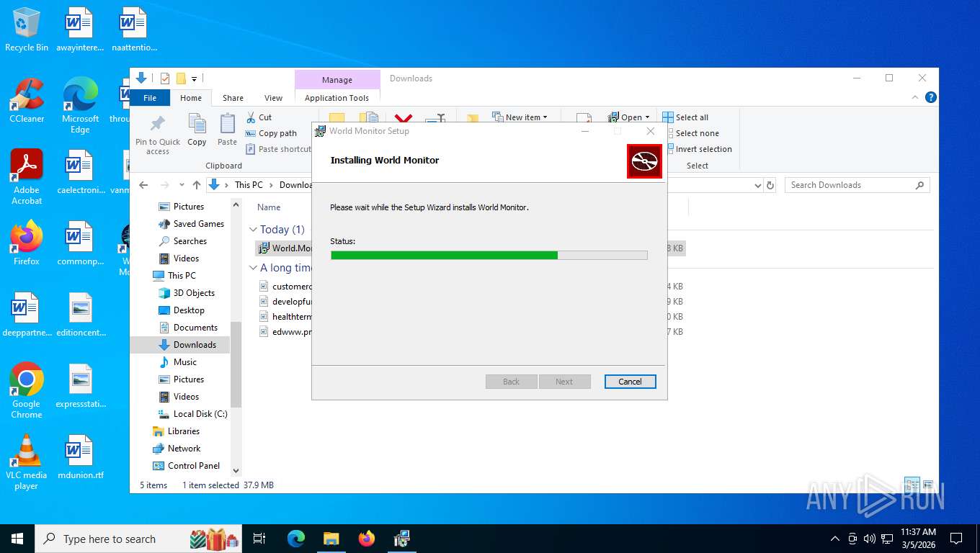The width and height of the screenshot is (980, 553).
Task: Click the installer progress bar
Action: point(489,255)
